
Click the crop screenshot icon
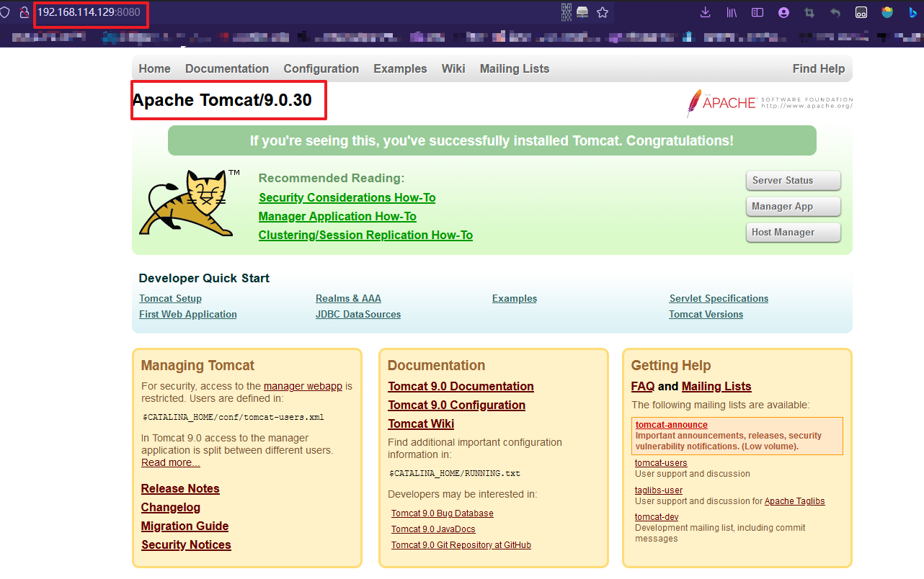pyautogui.click(x=809, y=12)
